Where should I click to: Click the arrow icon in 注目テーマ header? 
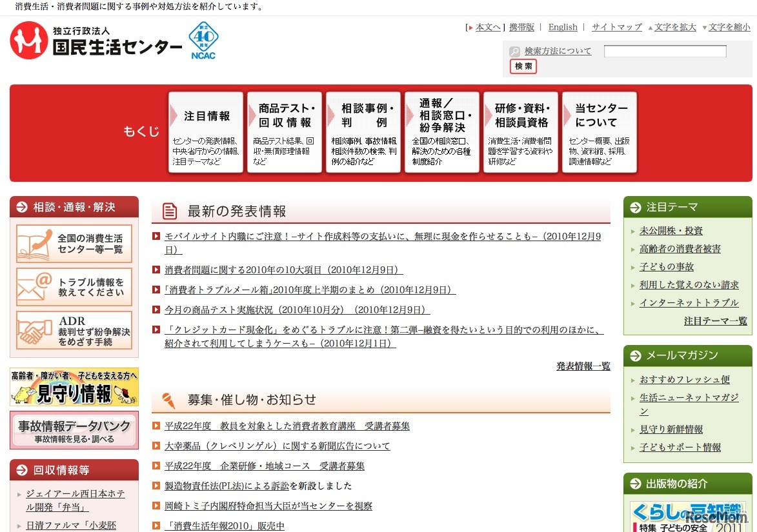pyautogui.click(x=635, y=208)
